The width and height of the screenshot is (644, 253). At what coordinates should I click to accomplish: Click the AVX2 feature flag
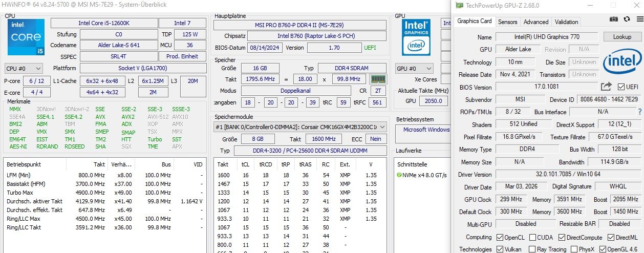coord(128,117)
